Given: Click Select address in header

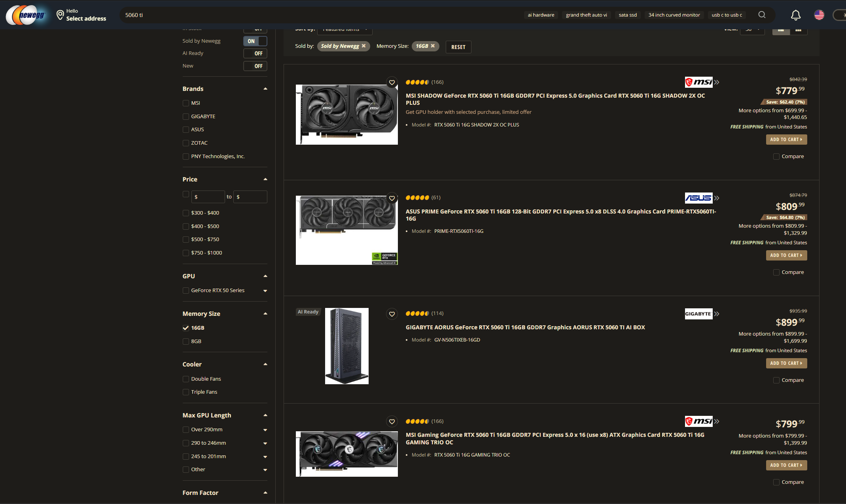Looking at the screenshot, I should click(x=86, y=19).
